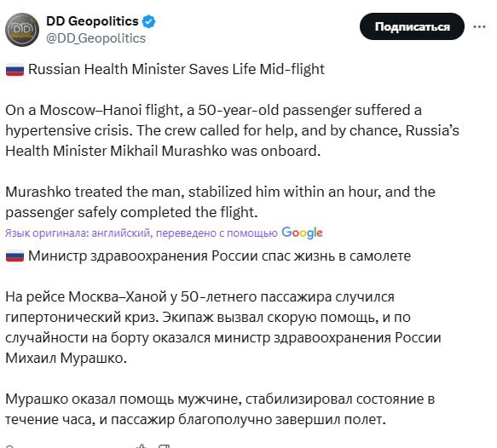Viewport: 497px width, 448px height.
Task: Click the Подписаться follow button
Action: 412,26
